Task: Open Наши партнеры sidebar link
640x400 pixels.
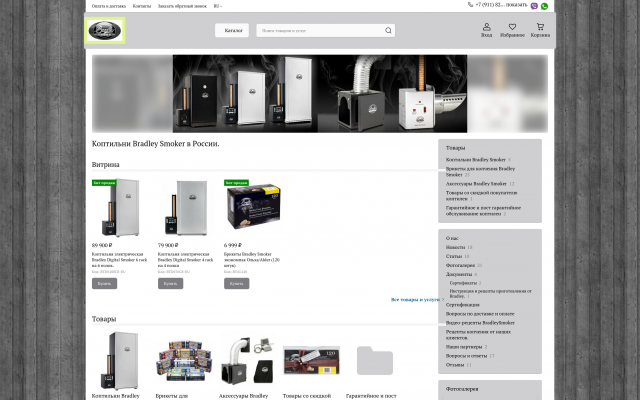Action: pyautogui.click(x=464, y=347)
